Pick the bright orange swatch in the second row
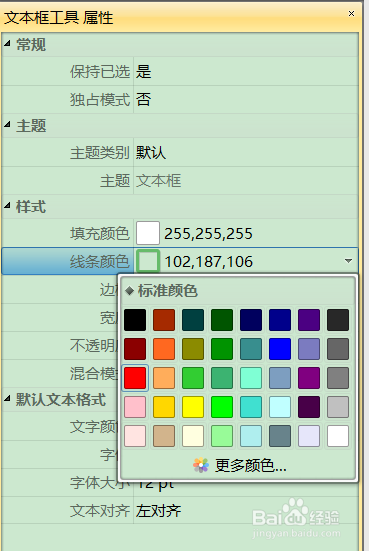The width and height of the screenshot is (369, 551). [164, 349]
